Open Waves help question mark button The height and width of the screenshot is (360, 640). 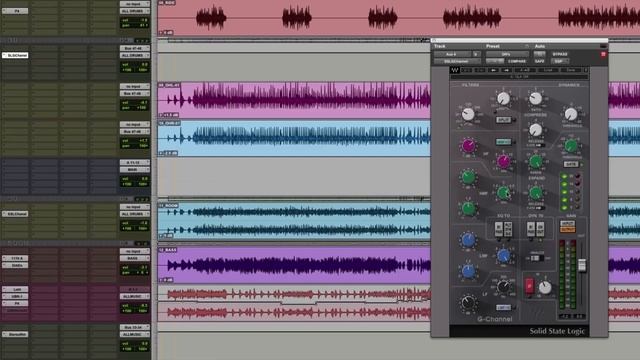[x=586, y=70]
